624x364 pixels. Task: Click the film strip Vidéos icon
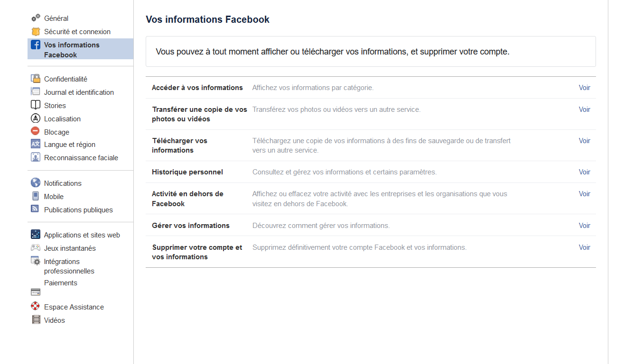click(x=36, y=320)
